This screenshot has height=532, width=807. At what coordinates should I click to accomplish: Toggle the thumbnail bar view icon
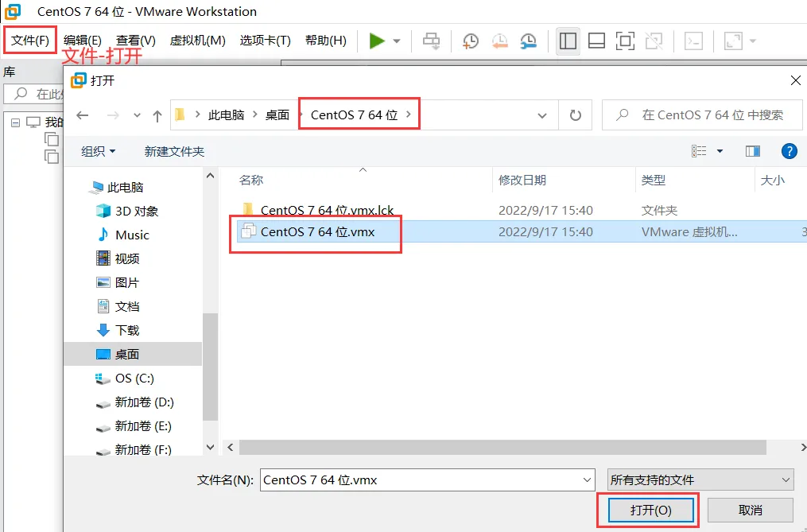[596, 41]
